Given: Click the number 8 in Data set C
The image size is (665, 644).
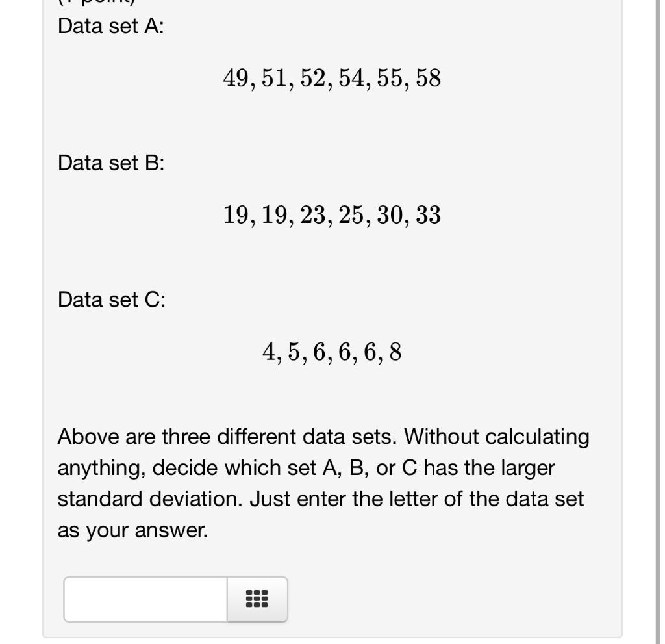Looking at the screenshot, I should [x=395, y=352].
